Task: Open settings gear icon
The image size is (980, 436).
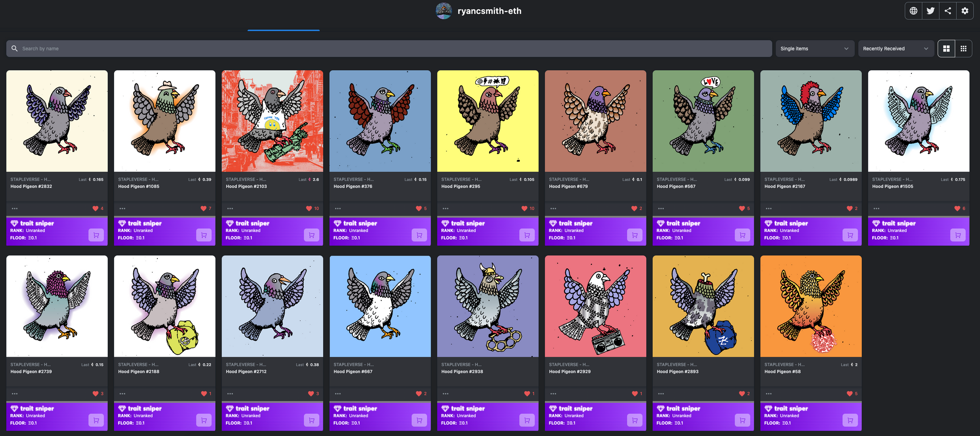Action: pyautogui.click(x=965, y=11)
